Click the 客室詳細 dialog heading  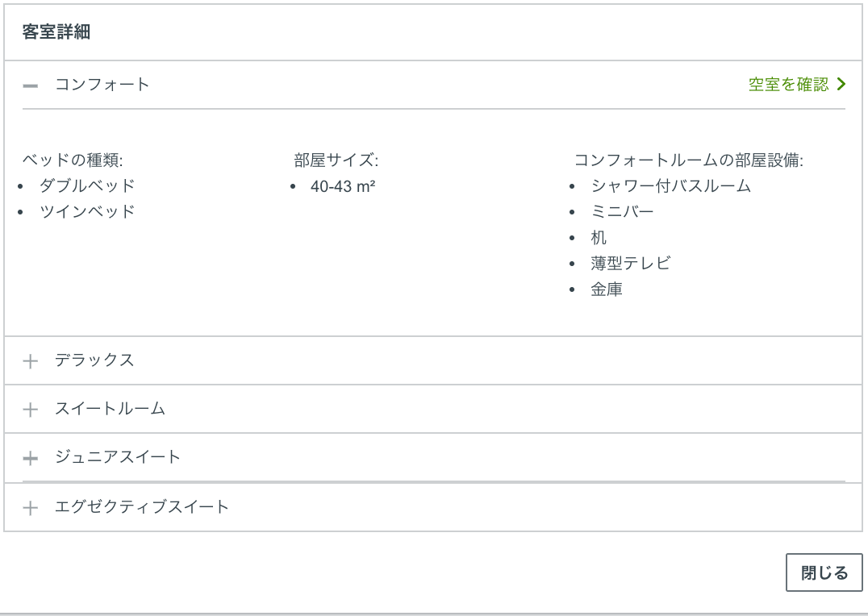coord(56,32)
